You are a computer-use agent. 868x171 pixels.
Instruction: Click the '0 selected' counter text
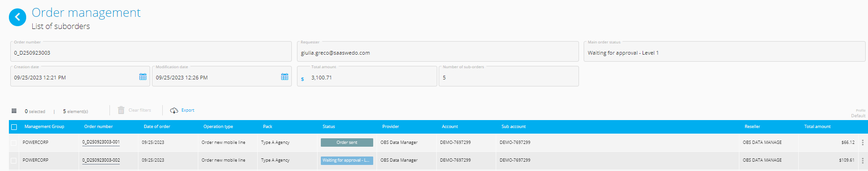pos(35,111)
